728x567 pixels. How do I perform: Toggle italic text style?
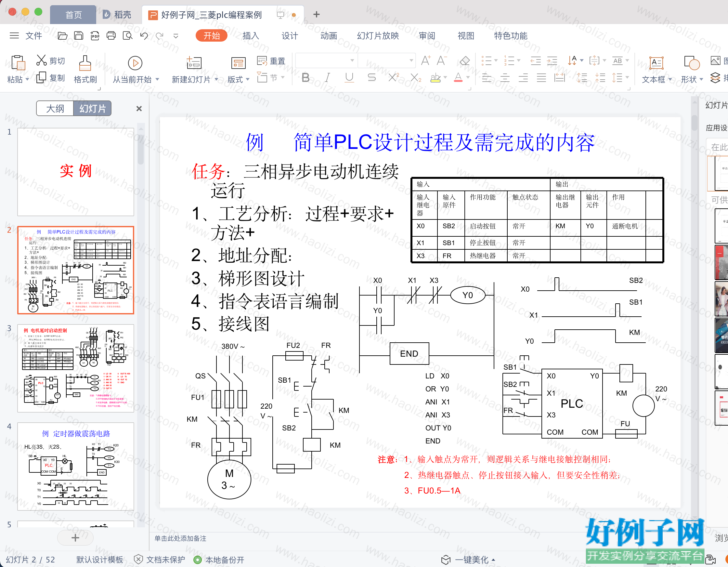328,78
